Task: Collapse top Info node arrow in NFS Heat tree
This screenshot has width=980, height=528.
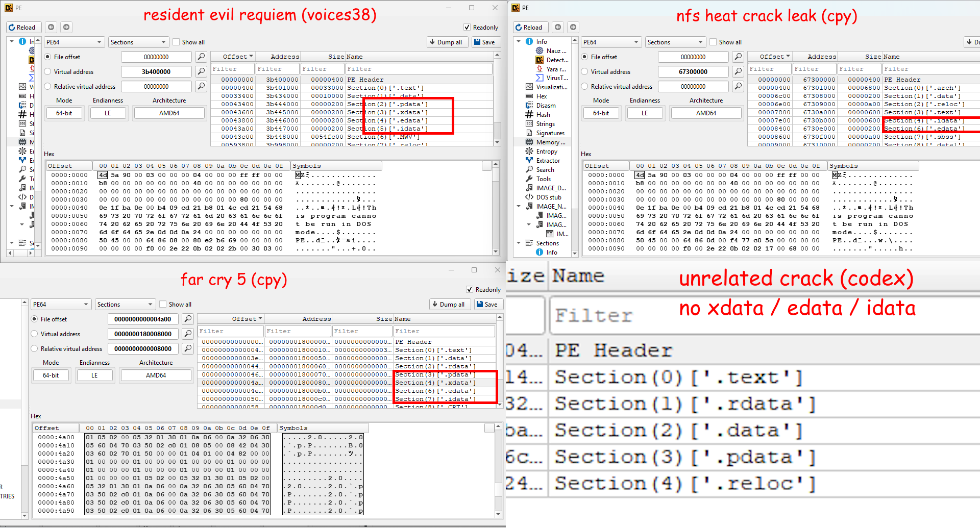Action: pyautogui.click(x=519, y=41)
